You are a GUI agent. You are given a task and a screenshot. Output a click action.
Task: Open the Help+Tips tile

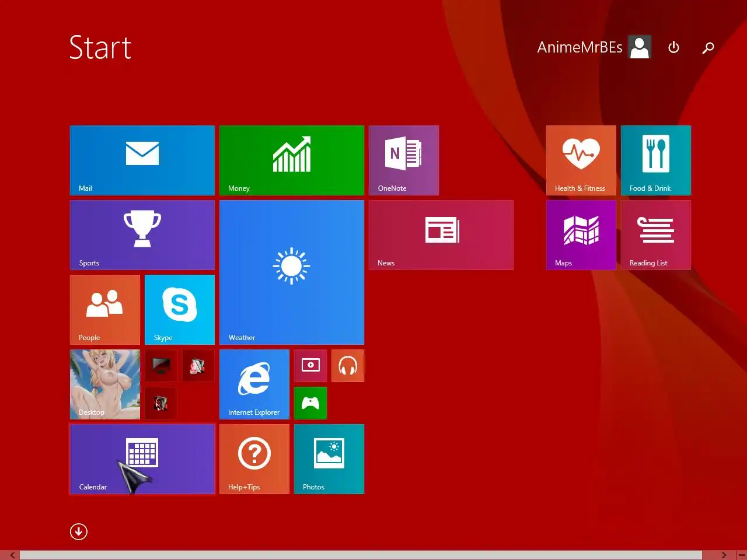coord(254,459)
